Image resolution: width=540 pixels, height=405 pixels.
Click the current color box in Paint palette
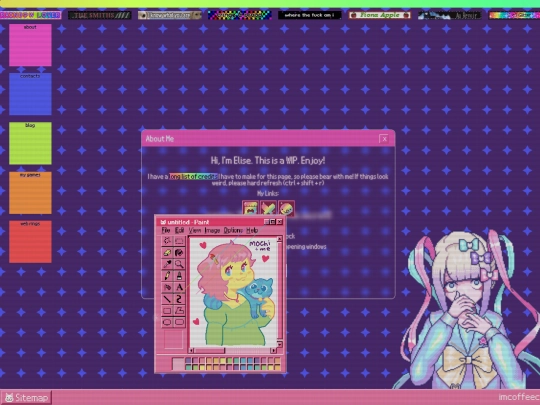[x=178, y=364]
